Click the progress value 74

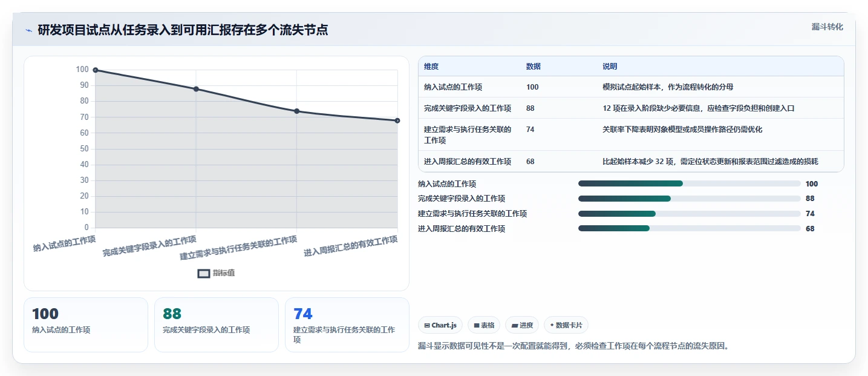(810, 214)
